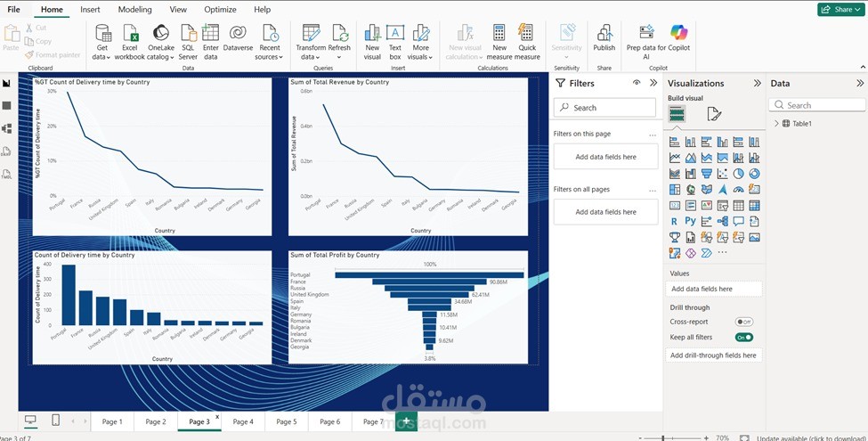Expand Table1 in the Data pane
Viewport: 868px width, 441px height.
coord(776,124)
